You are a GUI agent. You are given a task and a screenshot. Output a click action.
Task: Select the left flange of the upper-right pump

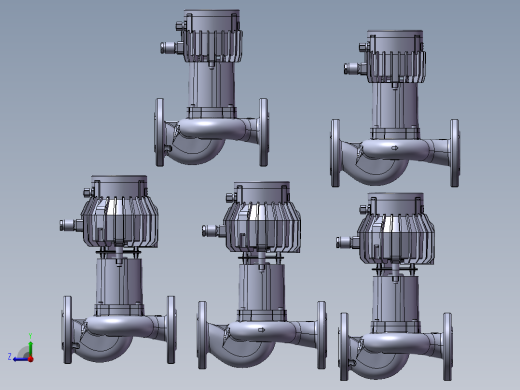tap(335, 153)
